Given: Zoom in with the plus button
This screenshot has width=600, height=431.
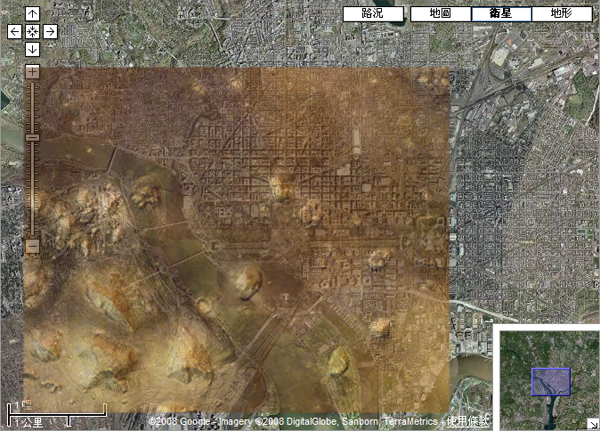Looking at the screenshot, I should [32, 72].
